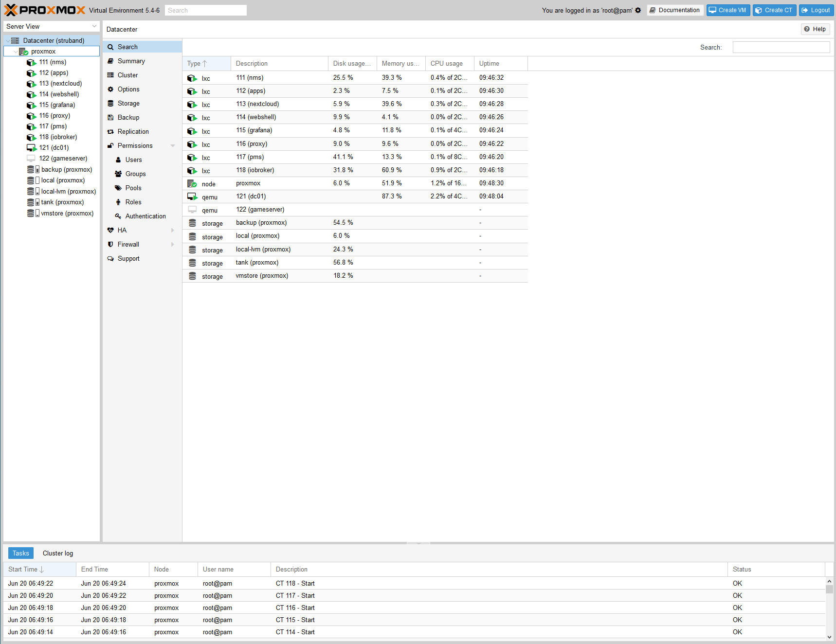The height and width of the screenshot is (644, 836).
Task: Switch to the Cluster log tab
Action: coord(57,553)
